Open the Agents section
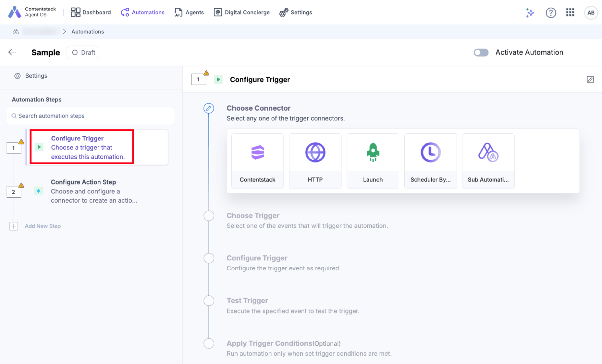This screenshot has width=602, height=364. click(x=189, y=12)
